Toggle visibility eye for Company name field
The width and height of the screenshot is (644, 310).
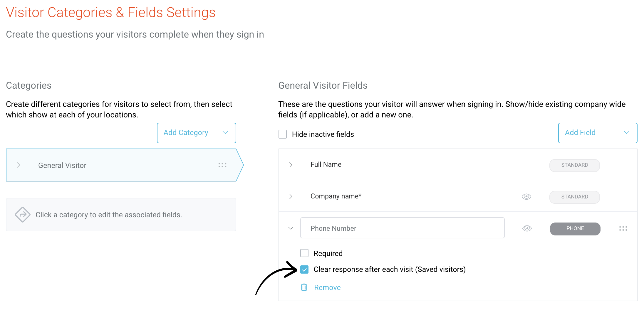tap(526, 196)
